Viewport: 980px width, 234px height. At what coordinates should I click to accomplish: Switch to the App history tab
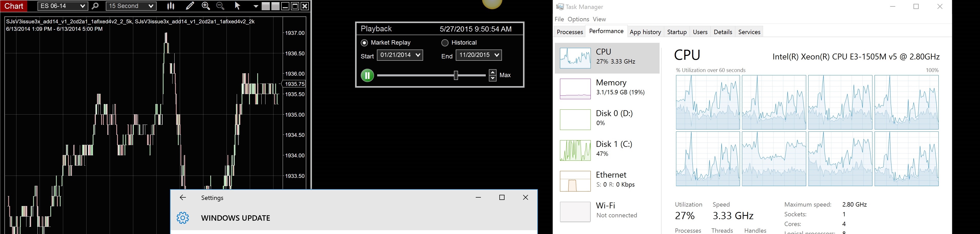point(645,32)
